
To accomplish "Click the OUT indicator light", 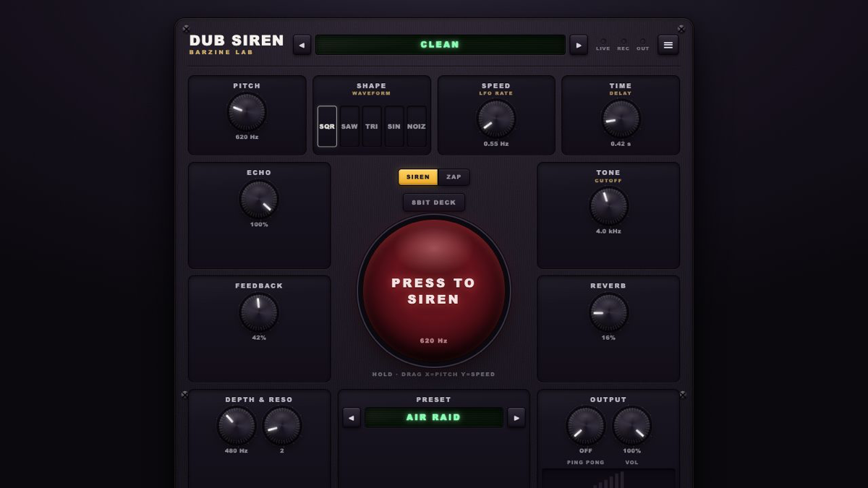I will [x=642, y=41].
